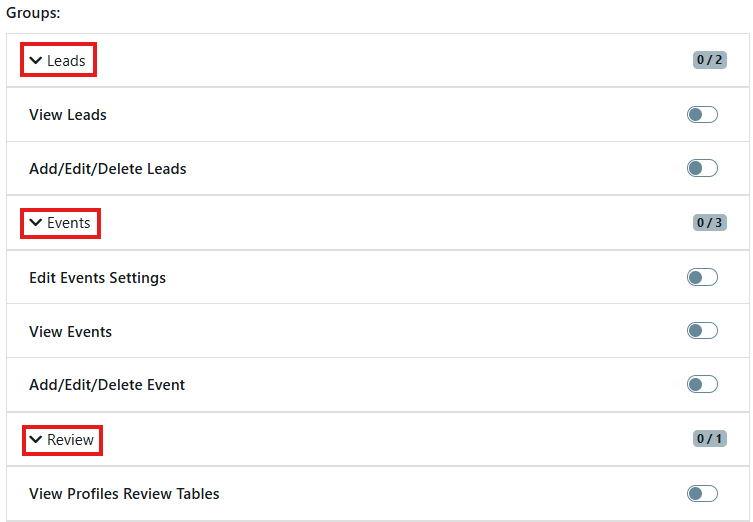
Task: Collapse the Events group chevron
Action: [x=36, y=223]
